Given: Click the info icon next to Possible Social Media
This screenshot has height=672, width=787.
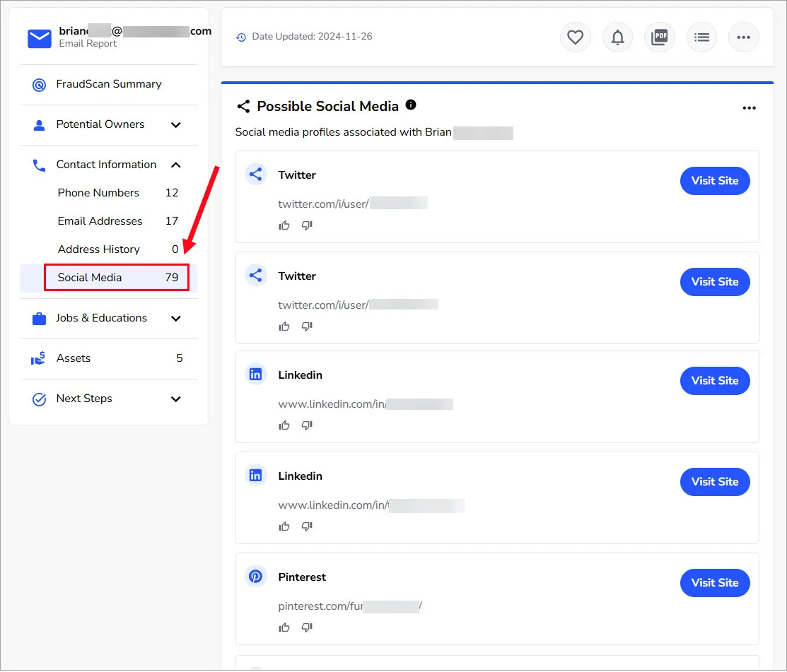Looking at the screenshot, I should coord(411,105).
